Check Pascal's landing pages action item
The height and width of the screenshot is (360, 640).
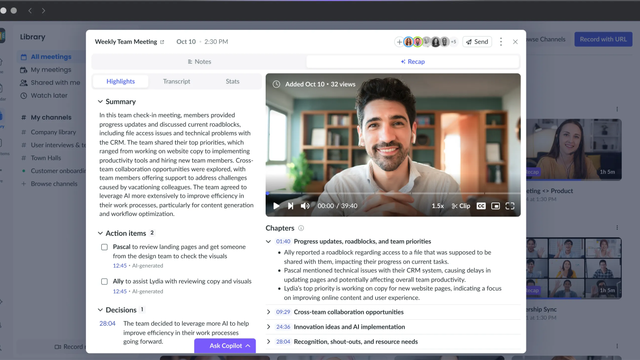point(104,247)
